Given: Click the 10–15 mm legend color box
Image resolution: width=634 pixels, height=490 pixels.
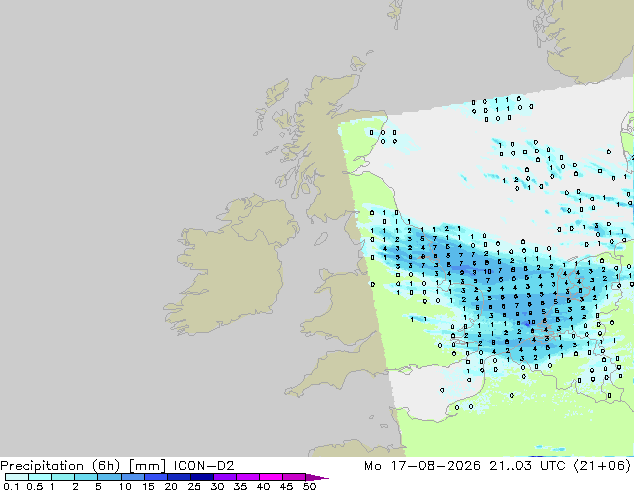Looking at the screenshot, I should (133, 477).
